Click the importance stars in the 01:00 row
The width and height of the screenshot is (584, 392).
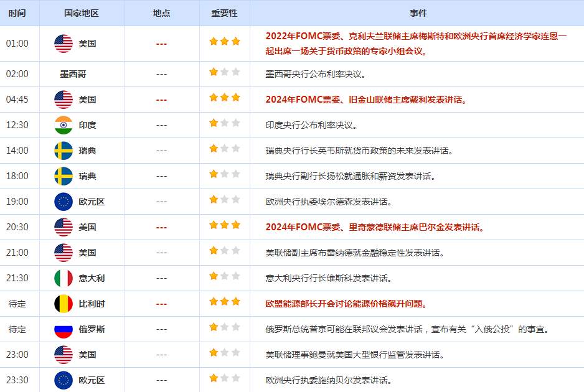pyautogui.click(x=225, y=41)
